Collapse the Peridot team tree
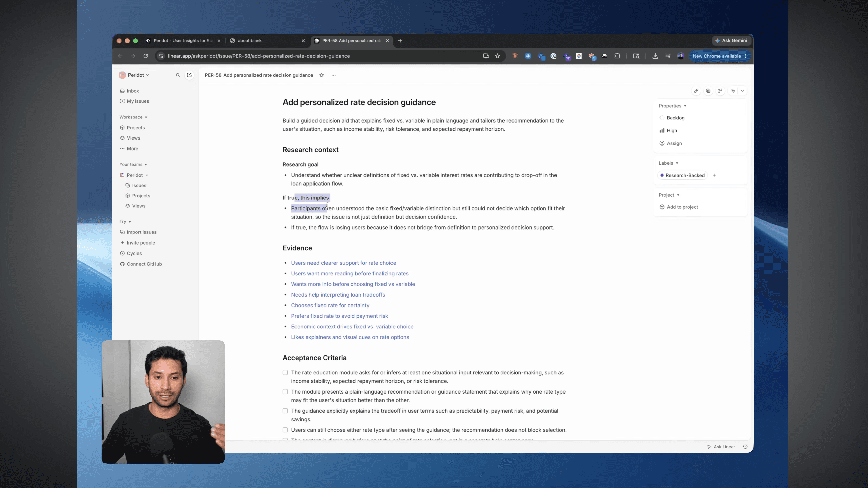 [x=147, y=175]
